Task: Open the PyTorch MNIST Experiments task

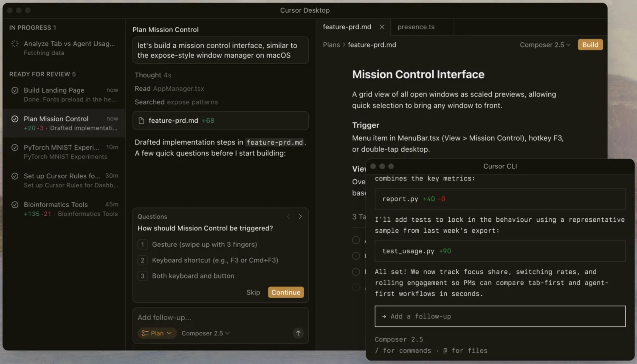Action: coord(64,152)
